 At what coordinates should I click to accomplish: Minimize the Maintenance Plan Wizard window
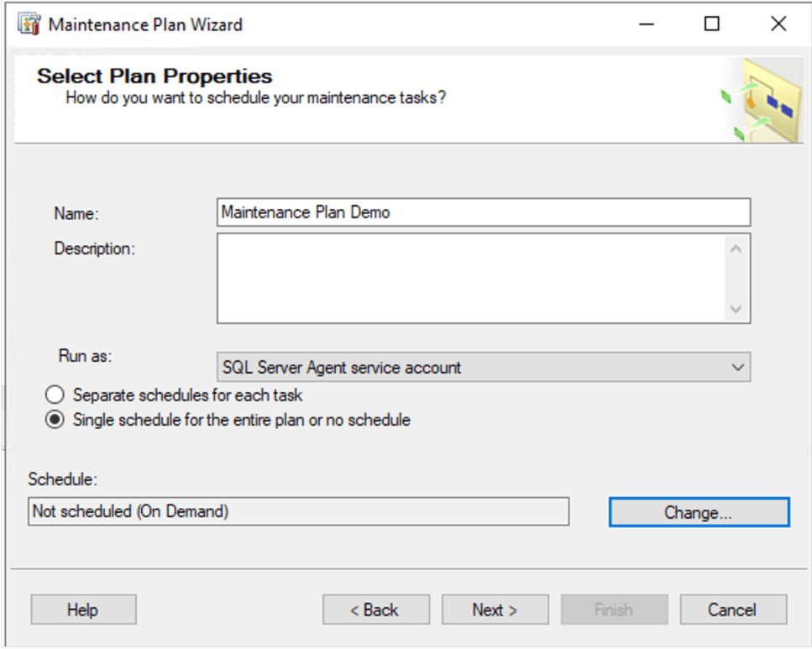[647, 24]
